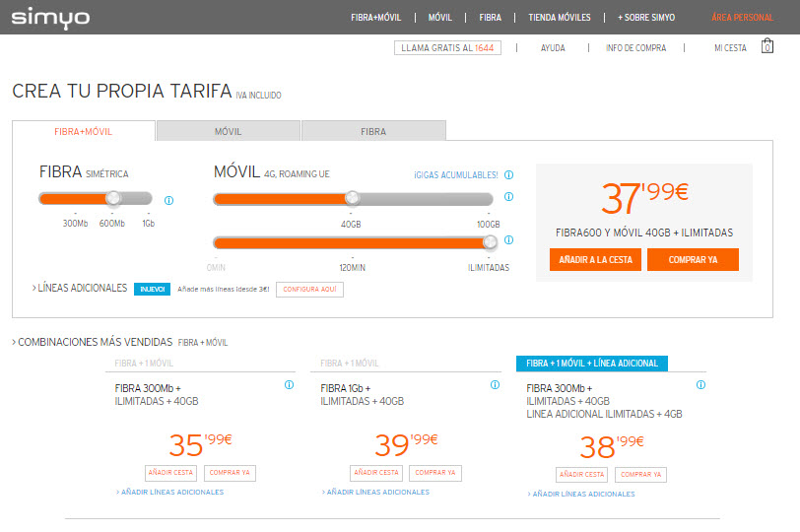This screenshot has height=532, width=800.
Task: Add 39,99€ plan with AÑADIR CESTA
Action: pos(376,473)
